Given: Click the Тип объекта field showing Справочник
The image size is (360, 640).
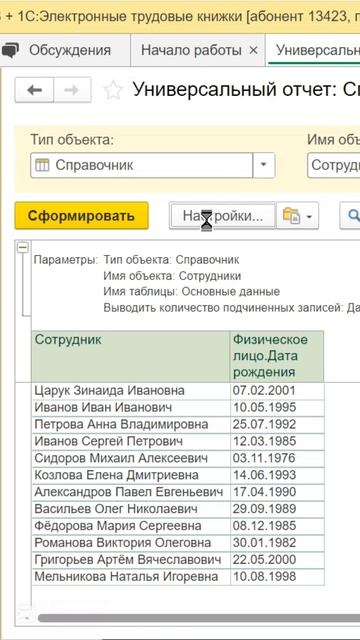Looking at the screenshot, I should point(141,165).
